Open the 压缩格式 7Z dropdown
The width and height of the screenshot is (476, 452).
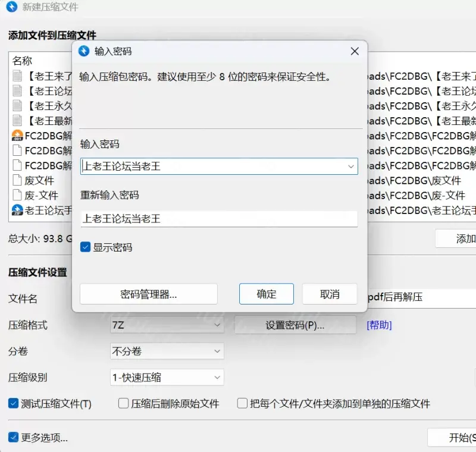[x=167, y=325]
